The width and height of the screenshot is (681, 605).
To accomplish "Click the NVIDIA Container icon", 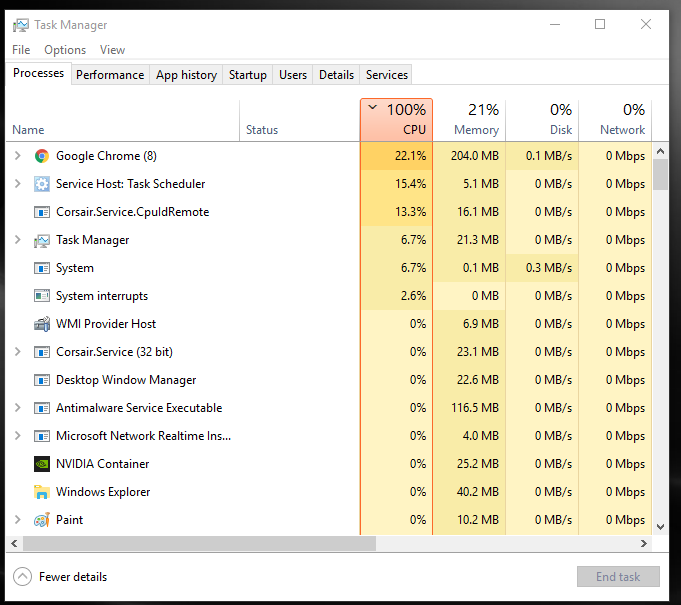I will point(42,464).
